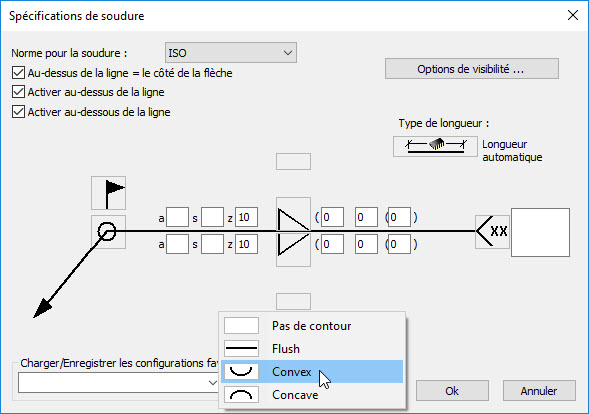The image size is (589, 414).
Task: Open Options de visibilité button
Action: coord(472,69)
